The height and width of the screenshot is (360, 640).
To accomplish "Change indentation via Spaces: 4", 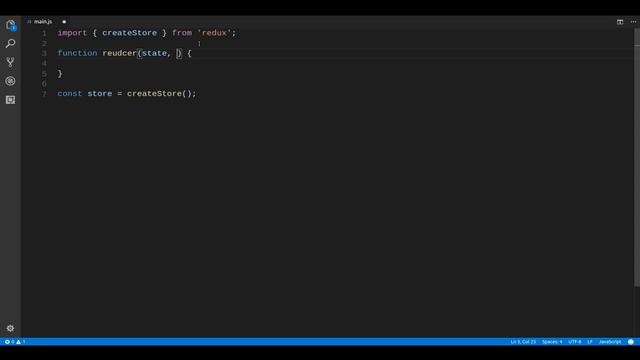I will point(552,342).
